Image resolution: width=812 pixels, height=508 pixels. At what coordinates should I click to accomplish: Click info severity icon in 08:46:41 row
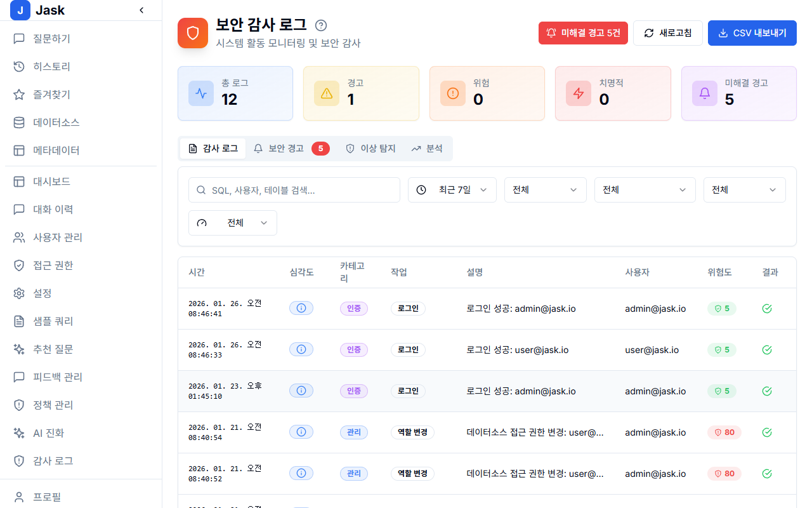pyautogui.click(x=301, y=309)
